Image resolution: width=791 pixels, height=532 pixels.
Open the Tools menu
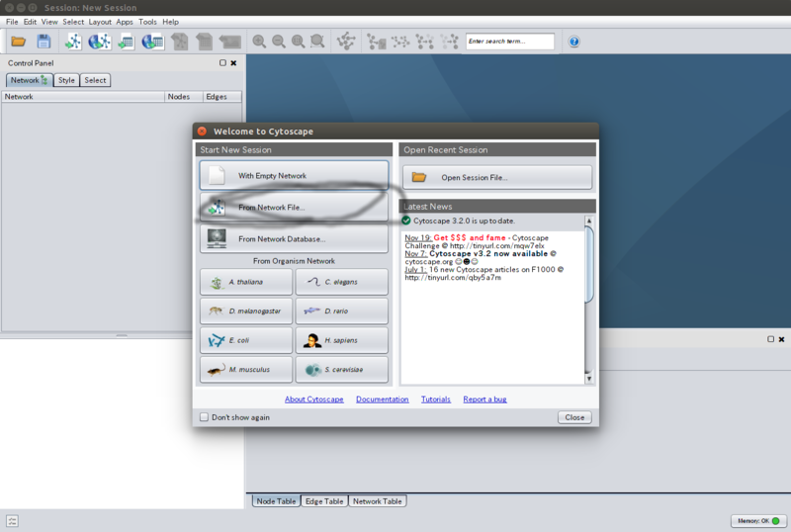click(x=147, y=22)
